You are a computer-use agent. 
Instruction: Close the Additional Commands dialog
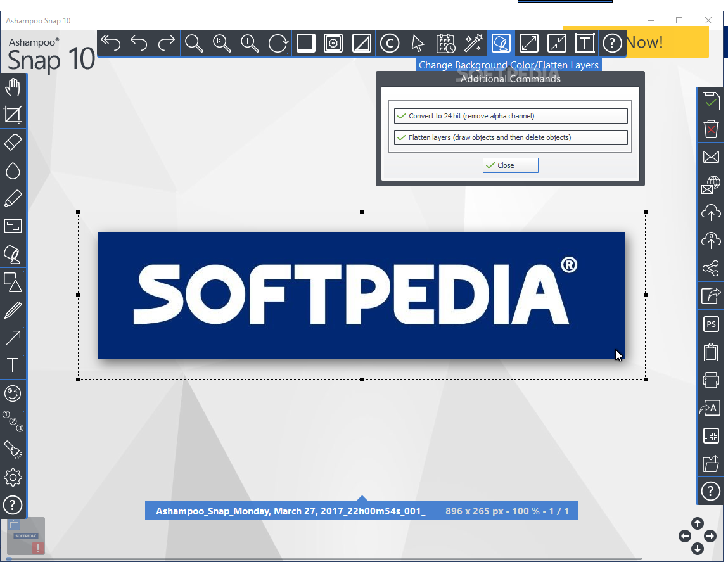tap(510, 165)
